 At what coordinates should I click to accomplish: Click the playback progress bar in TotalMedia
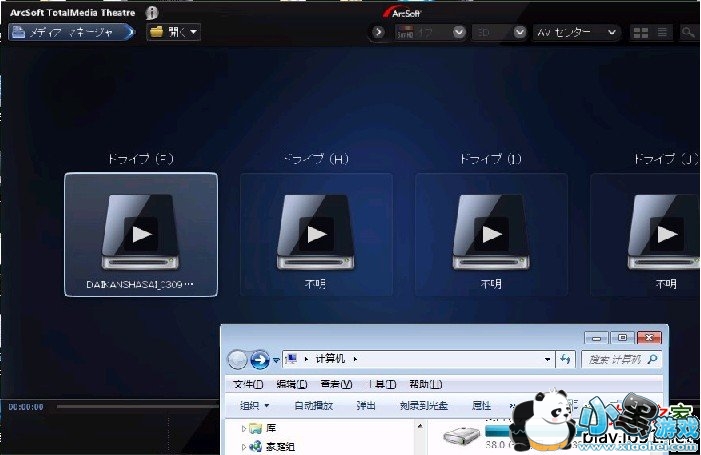click(138, 407)
